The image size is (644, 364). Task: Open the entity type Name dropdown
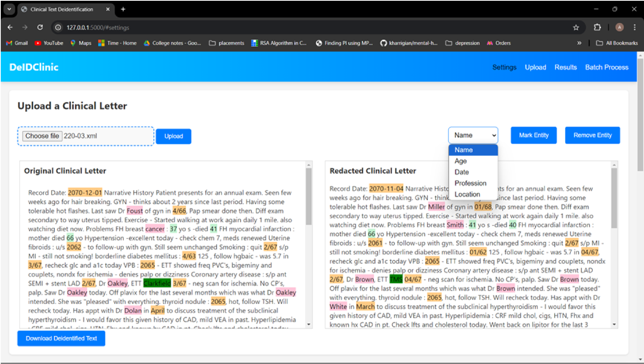[473, 135]
